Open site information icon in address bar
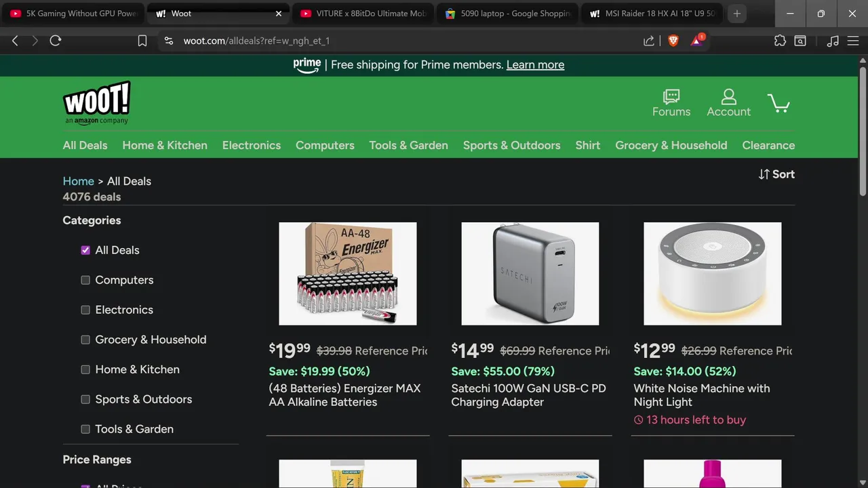 [169, 41]
